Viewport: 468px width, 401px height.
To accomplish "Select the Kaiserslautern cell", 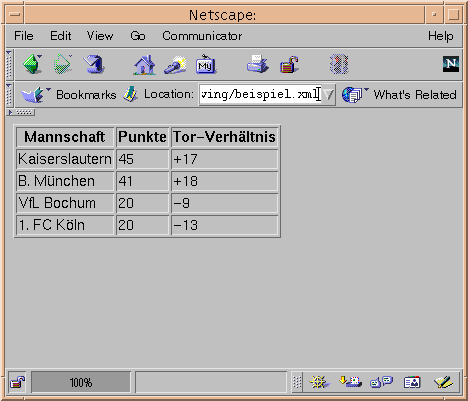I will click(65, 159).
